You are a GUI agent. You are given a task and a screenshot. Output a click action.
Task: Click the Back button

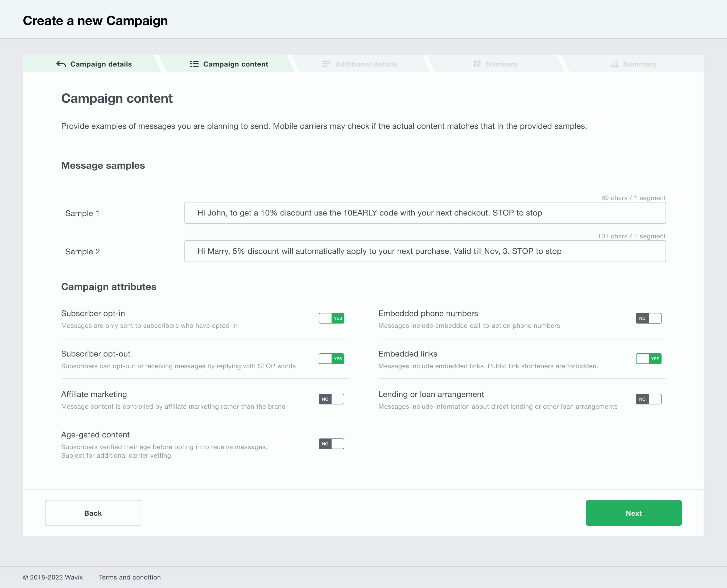pos(93,513)
